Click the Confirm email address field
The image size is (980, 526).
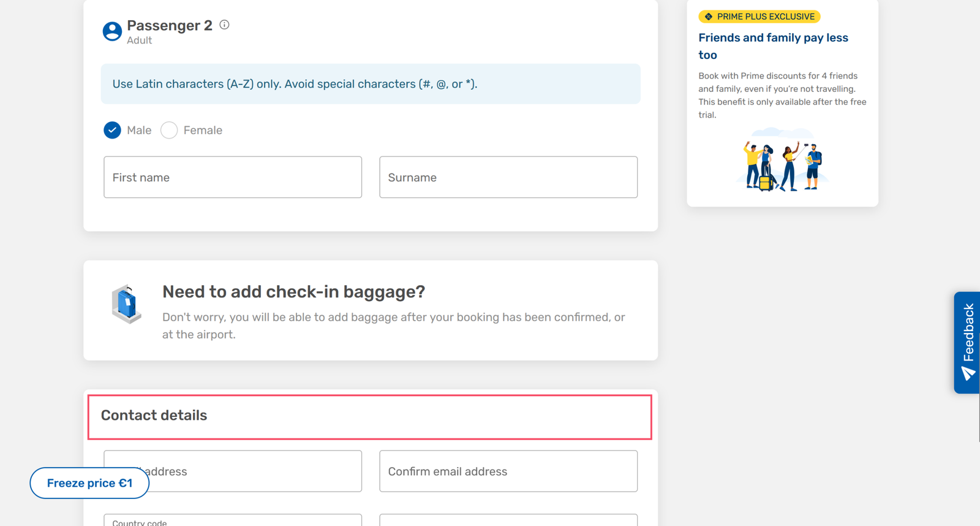point(508,471)
